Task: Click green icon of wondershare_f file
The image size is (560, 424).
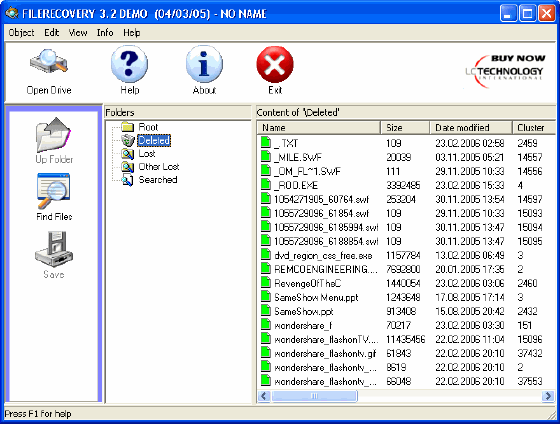Action: tap(265, 325)
